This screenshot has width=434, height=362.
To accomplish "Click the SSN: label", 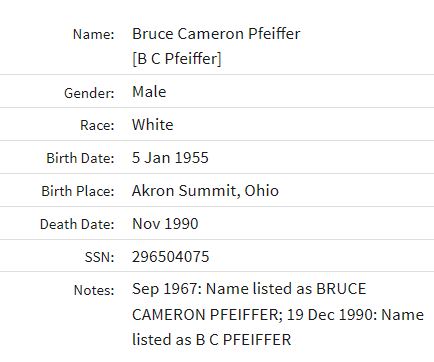I will [x=99, y=257].
